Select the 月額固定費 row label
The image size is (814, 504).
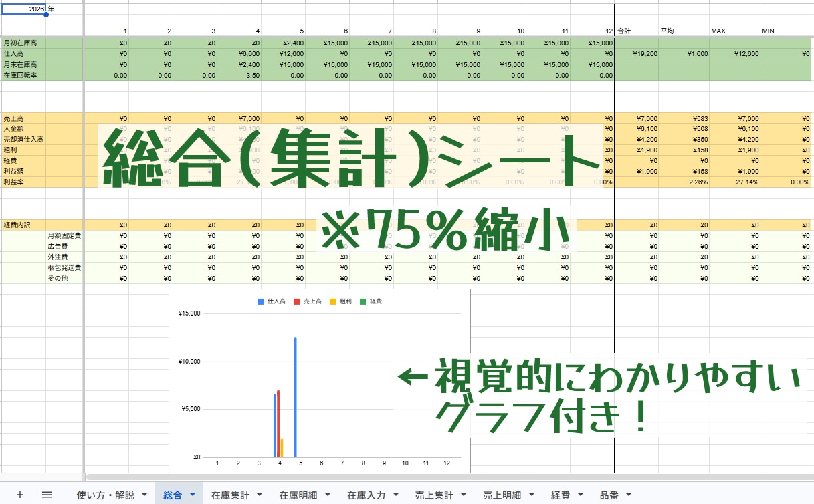click(x=64, y=236)
